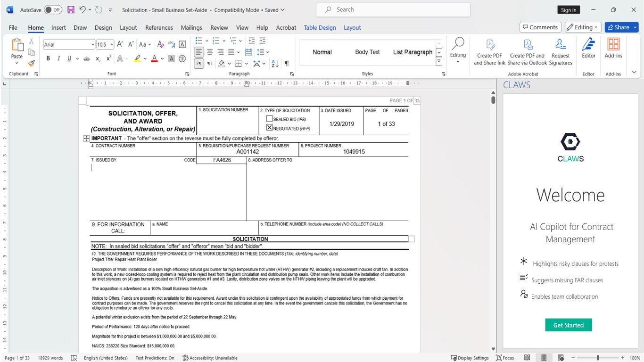Apply bold formatting
This screenshot has height=362, width=644.
(48, 58)
